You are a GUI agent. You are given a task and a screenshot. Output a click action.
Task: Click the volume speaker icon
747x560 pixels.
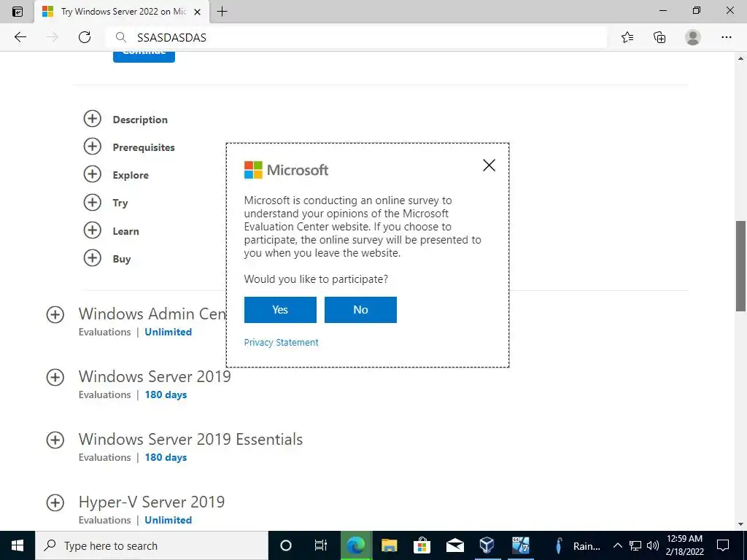(x=653, y=545)
